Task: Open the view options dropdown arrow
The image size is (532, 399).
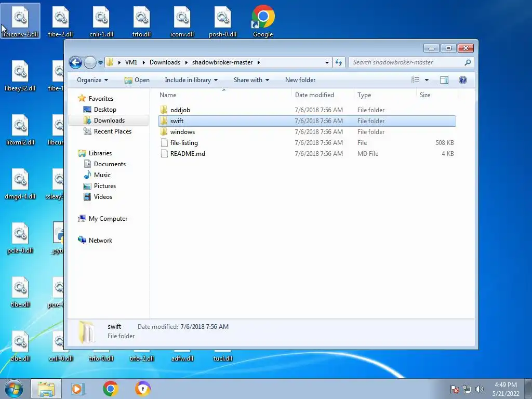Action: (x=427, y=80)
